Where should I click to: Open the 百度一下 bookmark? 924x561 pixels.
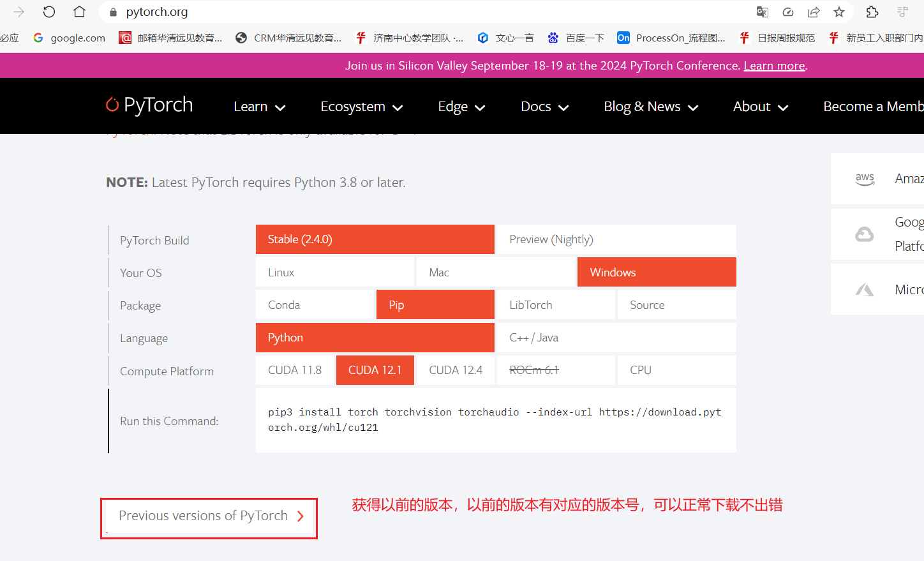coord(576,38)
